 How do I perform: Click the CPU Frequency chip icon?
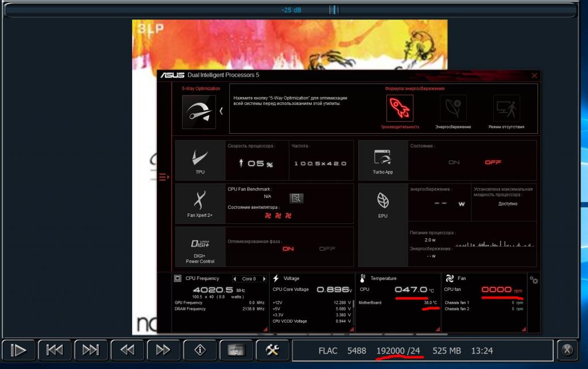click(x=178, y=278)
